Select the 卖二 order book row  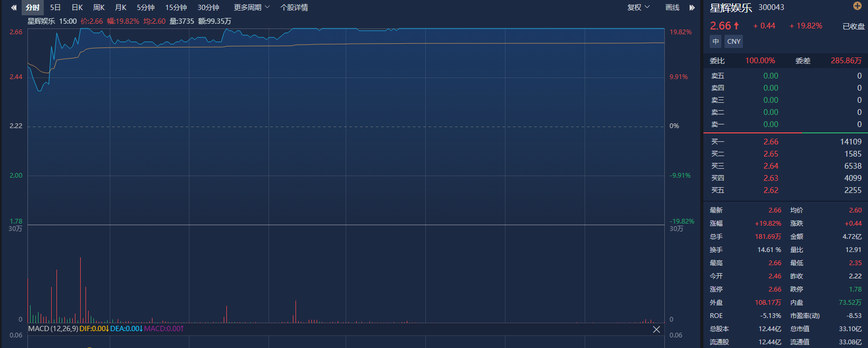(x=786, y=112)
